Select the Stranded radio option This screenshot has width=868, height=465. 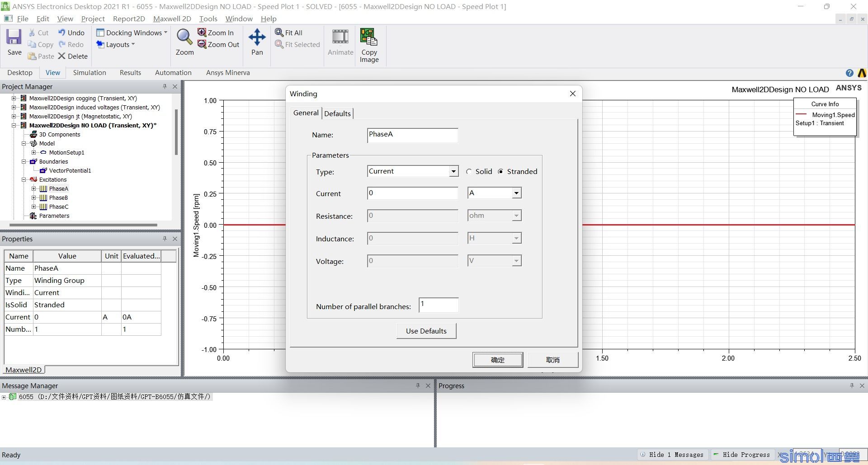pos(500,172)
